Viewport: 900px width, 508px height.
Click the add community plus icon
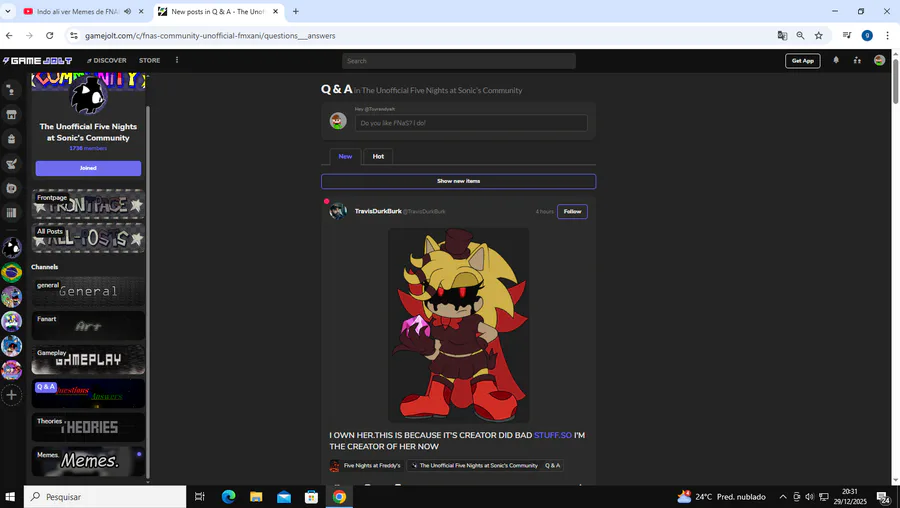coord(11,395)
